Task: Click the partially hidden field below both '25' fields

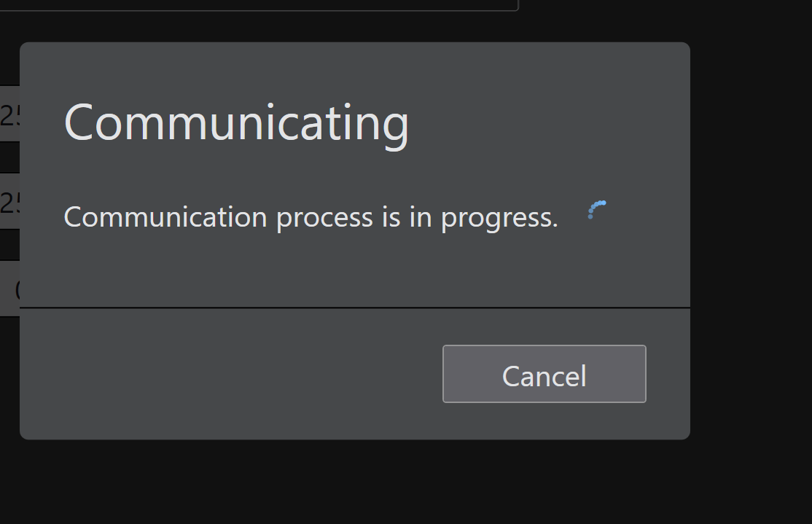Action: click(x=9, y=289)
